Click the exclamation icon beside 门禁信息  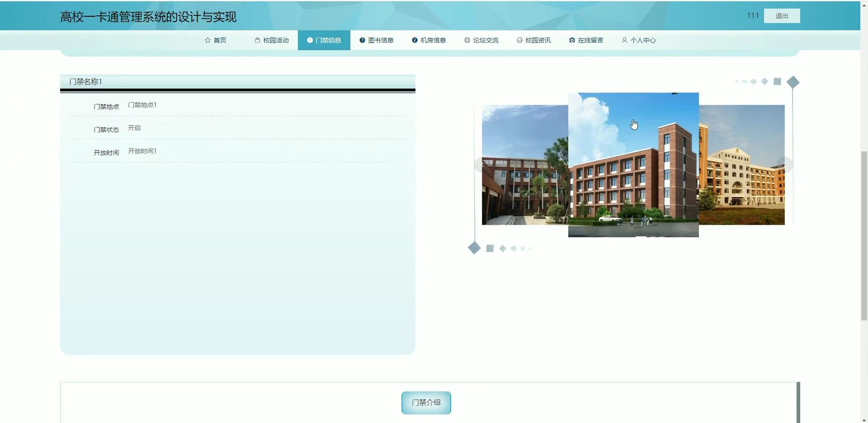(310, 40)
